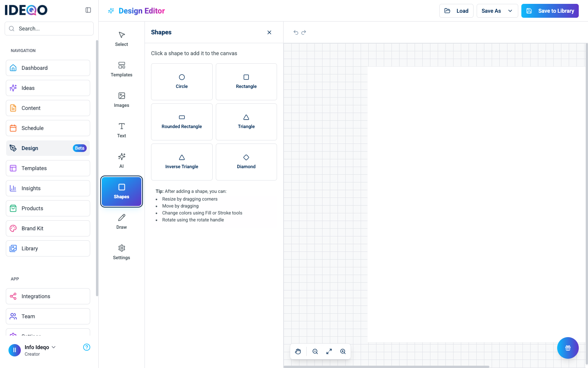Click the Save to Library button
This screenshot has width=588, height=368.
coord(550,11)
